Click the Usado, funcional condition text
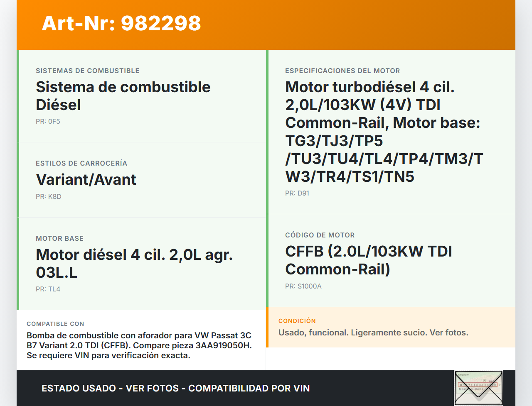This screenshot has width=532, height=406. 373,333
